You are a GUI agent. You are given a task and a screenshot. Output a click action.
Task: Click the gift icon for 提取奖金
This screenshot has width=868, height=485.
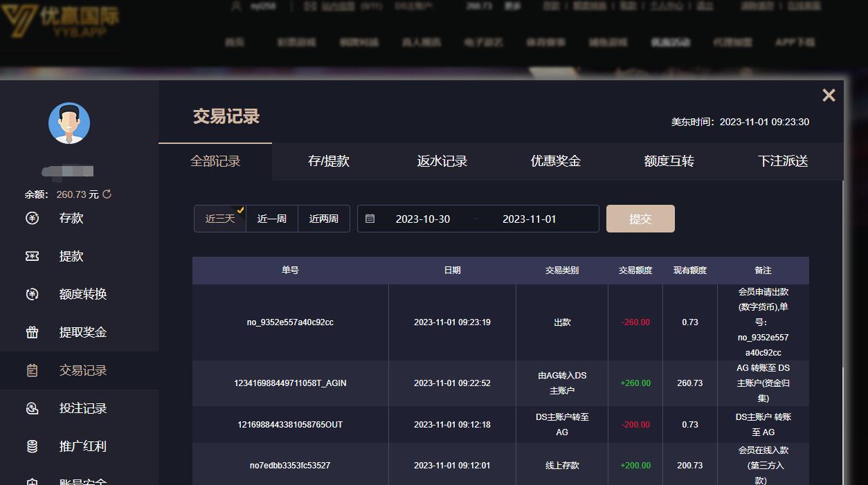33,332
